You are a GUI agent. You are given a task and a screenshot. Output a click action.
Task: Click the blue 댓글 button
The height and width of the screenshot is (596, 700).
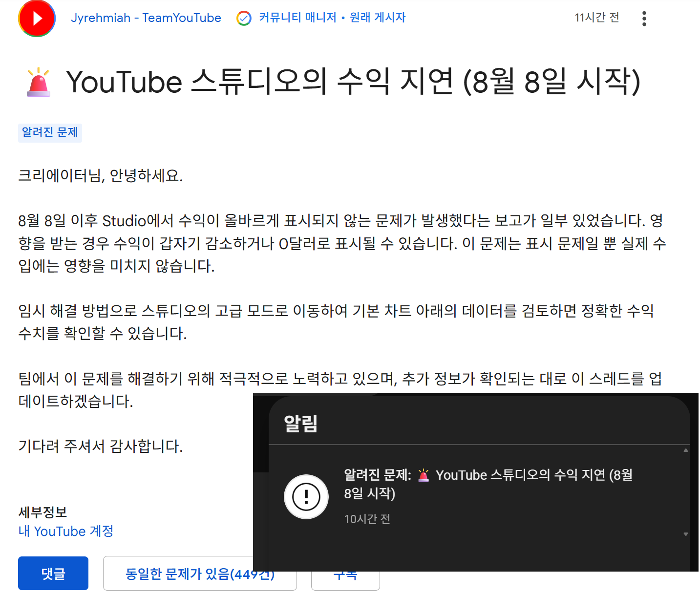pyautogui.click(x=53, y=574)
